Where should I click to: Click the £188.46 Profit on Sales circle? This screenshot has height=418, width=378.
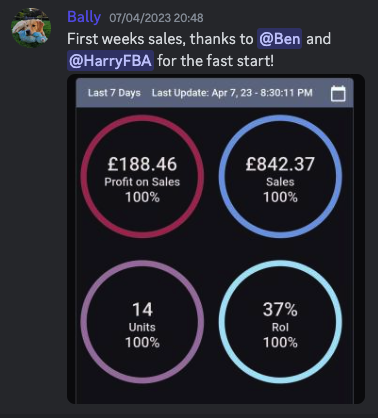point(142,176)
